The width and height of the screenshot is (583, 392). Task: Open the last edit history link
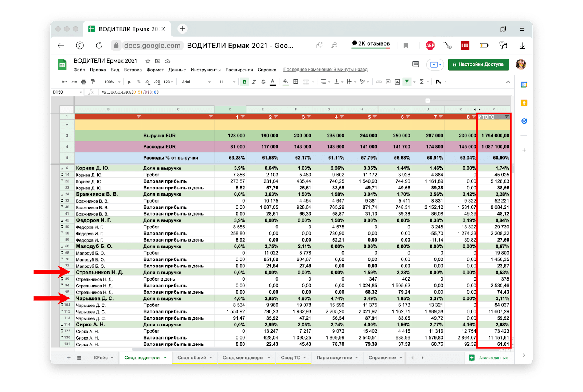point(325,70)
